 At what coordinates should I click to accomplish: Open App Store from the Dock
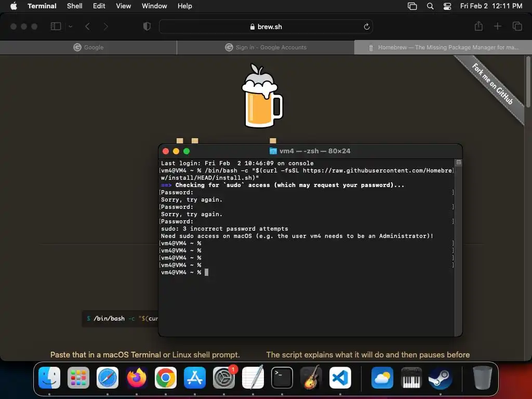(195, 378)
